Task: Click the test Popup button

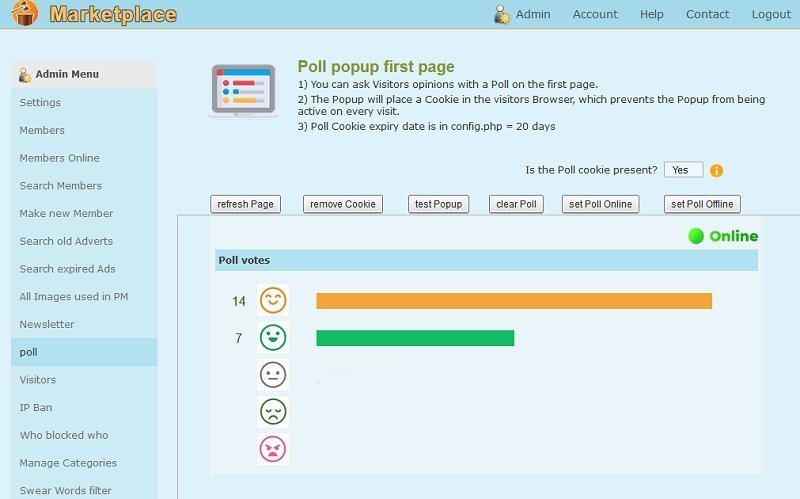Action: coord(438,204)
